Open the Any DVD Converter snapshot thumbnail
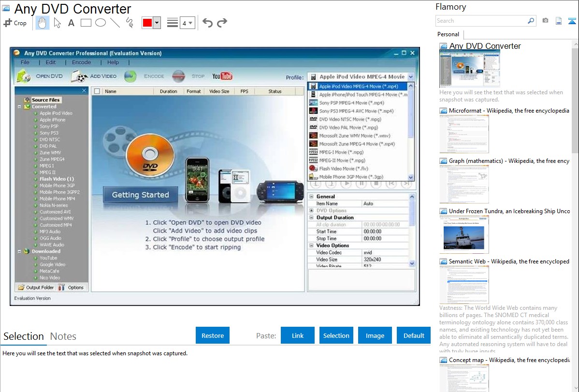Image resolution: width=579 pixels, height=392 pixels. pos(469,68)
